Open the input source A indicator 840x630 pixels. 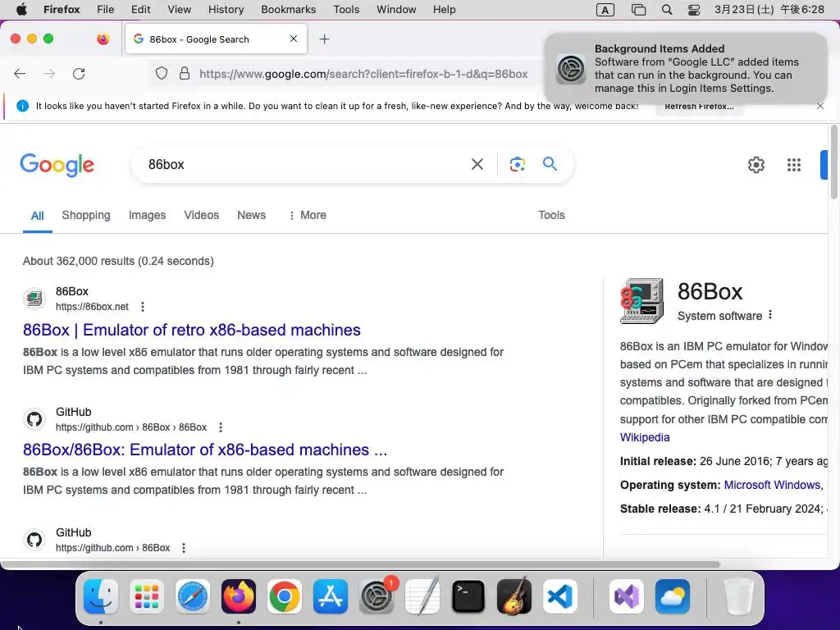point(605,10)
